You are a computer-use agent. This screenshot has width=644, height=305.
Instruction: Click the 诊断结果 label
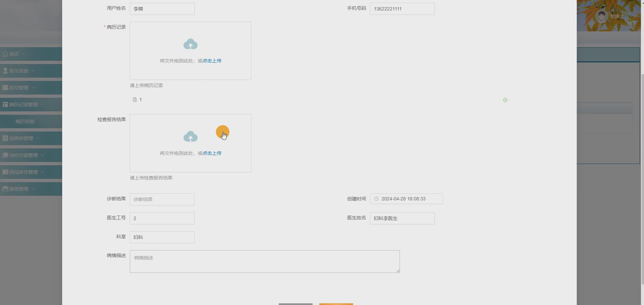click(117, 199)
